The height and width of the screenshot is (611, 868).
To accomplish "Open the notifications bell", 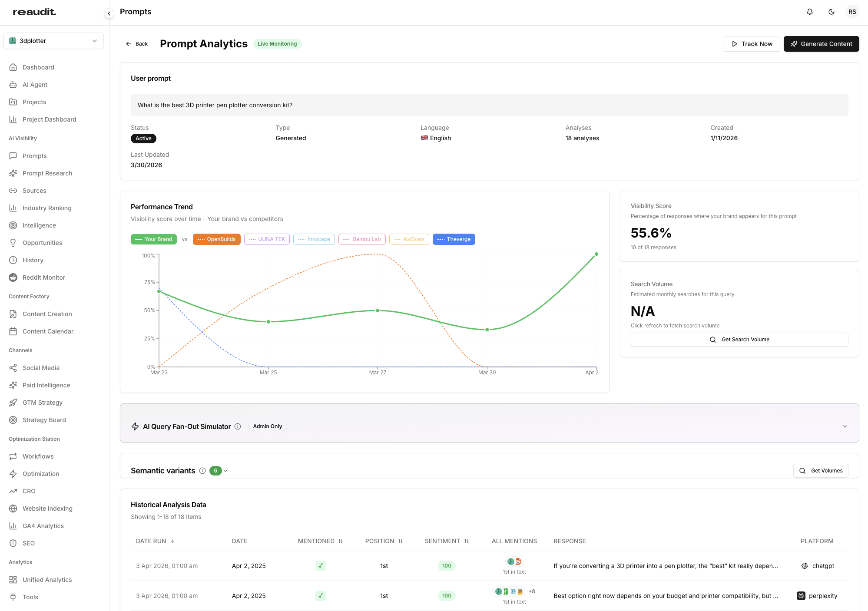I will tap(809, 11).
